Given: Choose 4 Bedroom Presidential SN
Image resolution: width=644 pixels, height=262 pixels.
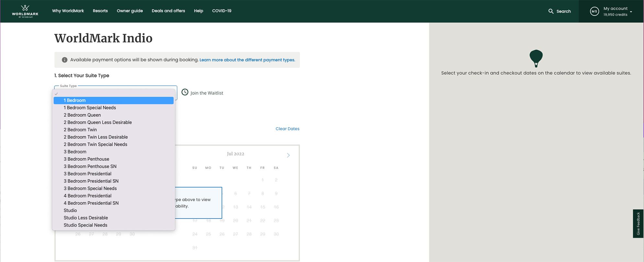Looking at the screenshot, I should pos(114,203).
